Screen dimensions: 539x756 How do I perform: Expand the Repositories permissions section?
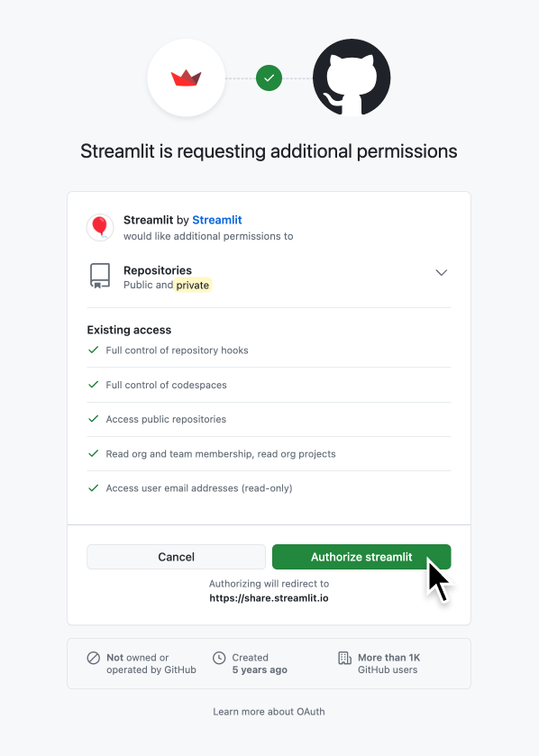pyautogui.click(x=442, y=272)
